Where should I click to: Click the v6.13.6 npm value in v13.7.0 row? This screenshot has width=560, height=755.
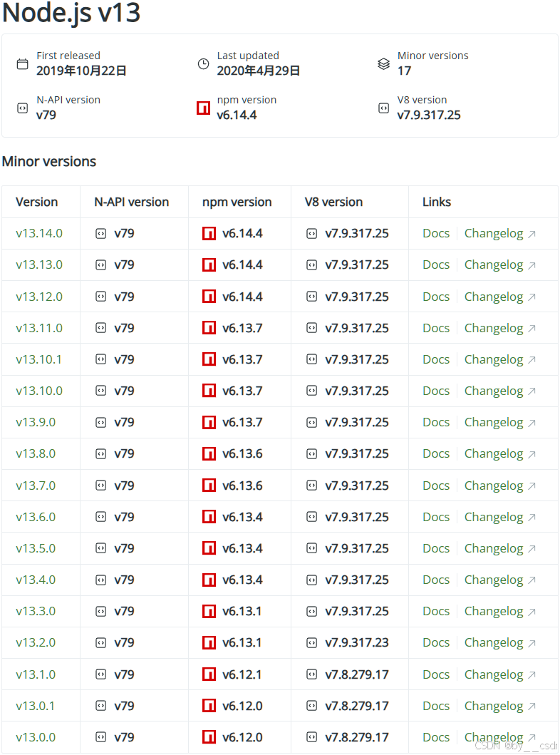[x=242, y=486]
